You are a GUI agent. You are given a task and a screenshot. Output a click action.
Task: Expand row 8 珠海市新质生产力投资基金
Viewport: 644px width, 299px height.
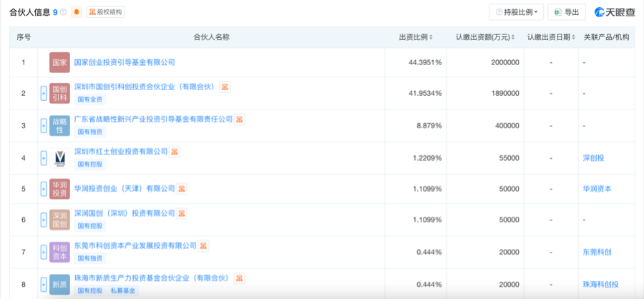pos(43,285)
